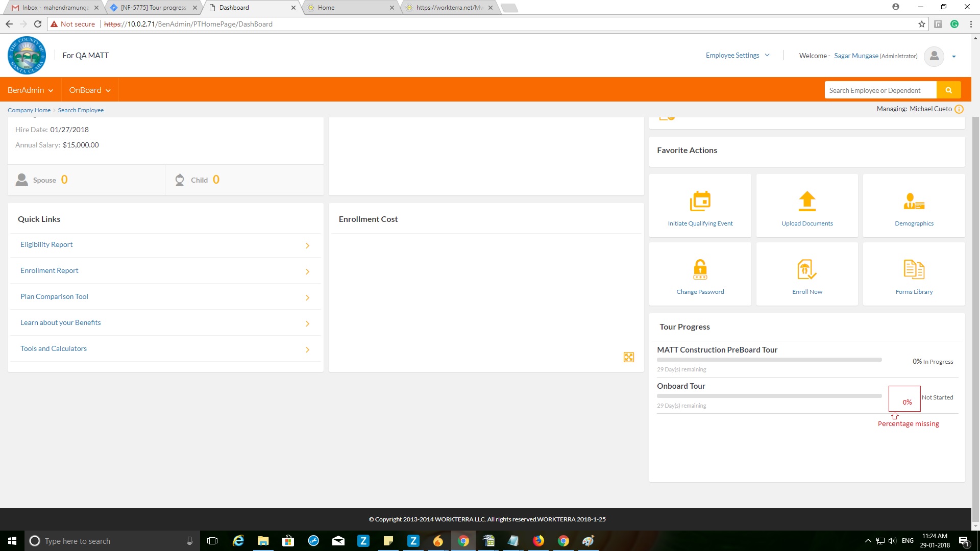Viewport: 980px width, 551px height.
Task: Open the Eligibility Report quick link
Action: point(46,244)
